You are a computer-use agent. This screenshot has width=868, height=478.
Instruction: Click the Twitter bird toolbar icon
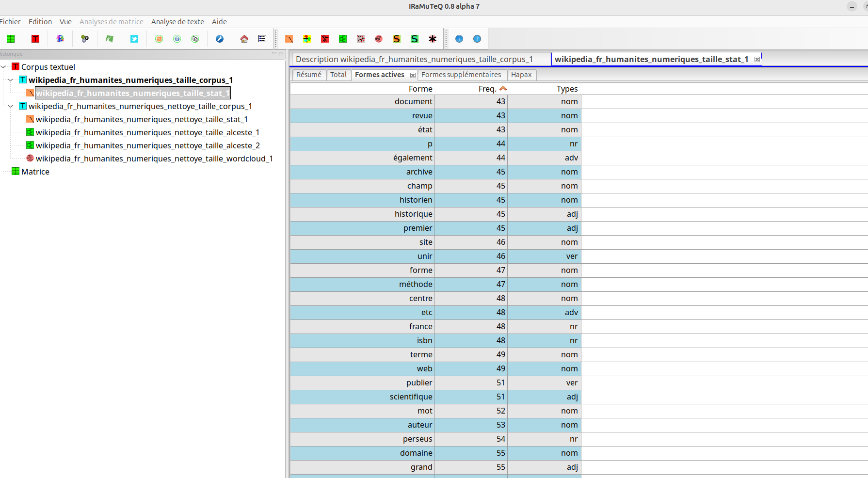[134, 39]
